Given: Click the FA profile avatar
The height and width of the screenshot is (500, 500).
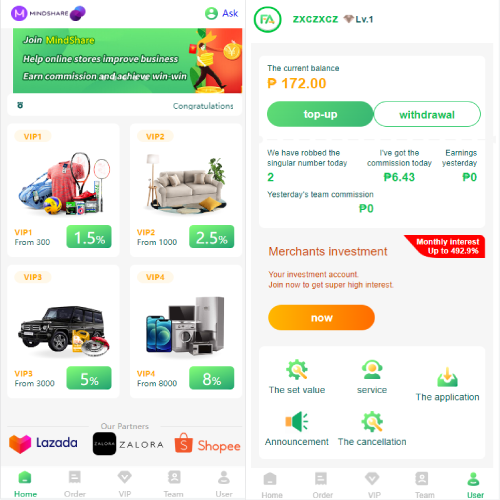Looking at the screenshot, I should click(267, 20).
